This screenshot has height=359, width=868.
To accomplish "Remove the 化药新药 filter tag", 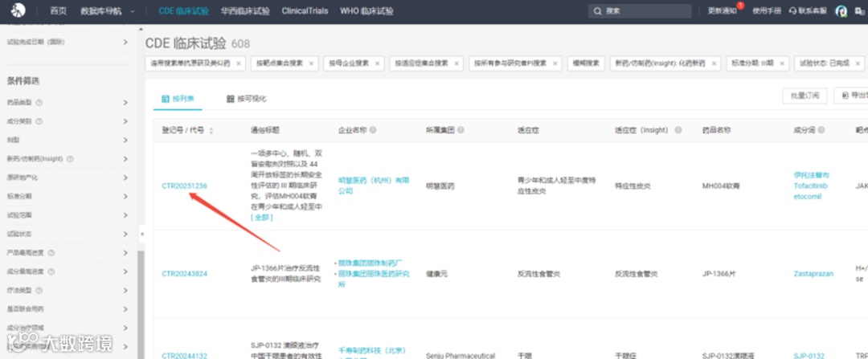I will (x=714, y=63).
